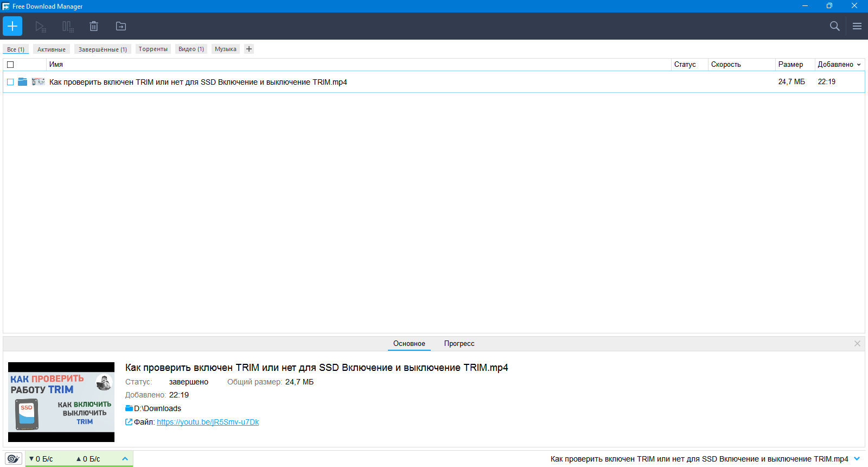Image resolution: width=868 pixels, height=467 pixels.
Task: Open folder icon beside the TRIM.mp4 download
Action: tap(22, 82)
